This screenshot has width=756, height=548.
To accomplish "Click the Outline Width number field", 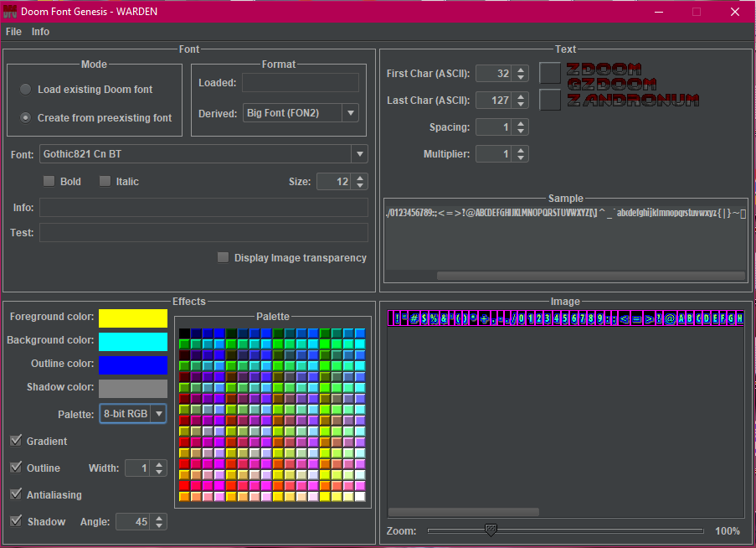I will tap(139, 468).
